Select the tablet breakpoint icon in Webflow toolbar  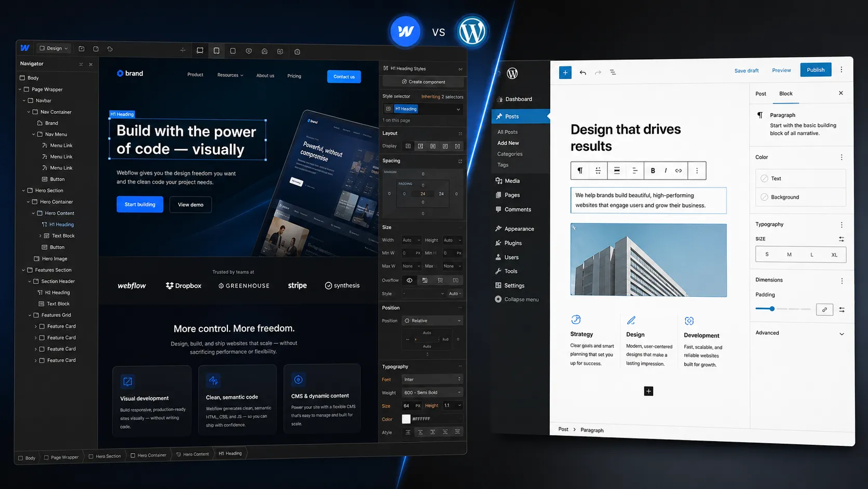point(216,50)
